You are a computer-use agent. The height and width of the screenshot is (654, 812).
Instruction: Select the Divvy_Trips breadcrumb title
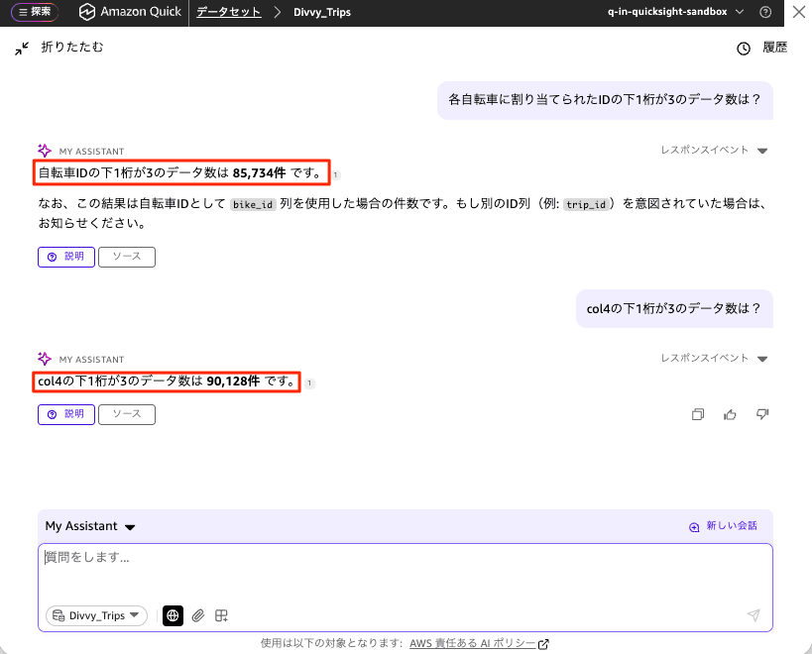(322, 12)
